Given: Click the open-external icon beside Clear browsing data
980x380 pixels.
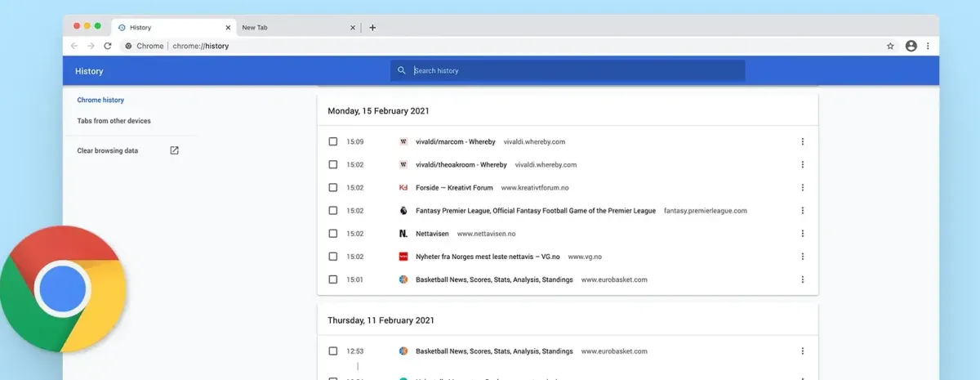Looking at the screenshot, I should pyautogui.click(x=174, y=150).
